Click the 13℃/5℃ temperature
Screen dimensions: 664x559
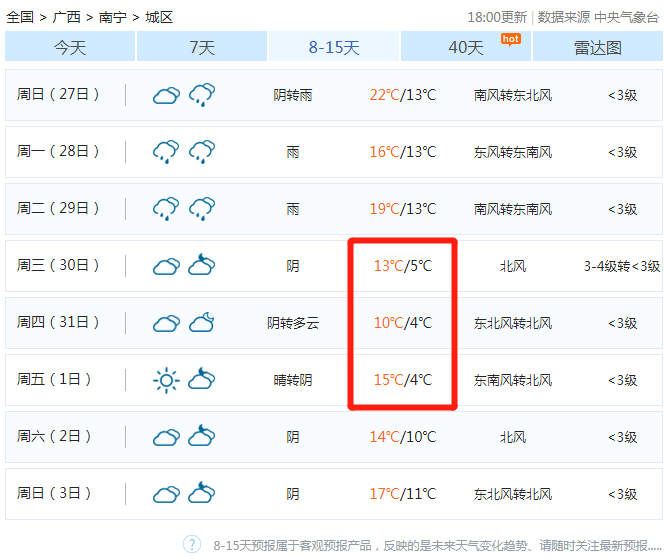click(x=403, y=266)
